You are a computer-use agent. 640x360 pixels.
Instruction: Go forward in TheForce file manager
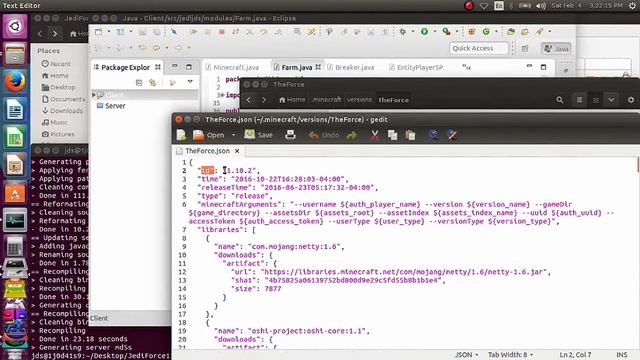tap(264, 100)
